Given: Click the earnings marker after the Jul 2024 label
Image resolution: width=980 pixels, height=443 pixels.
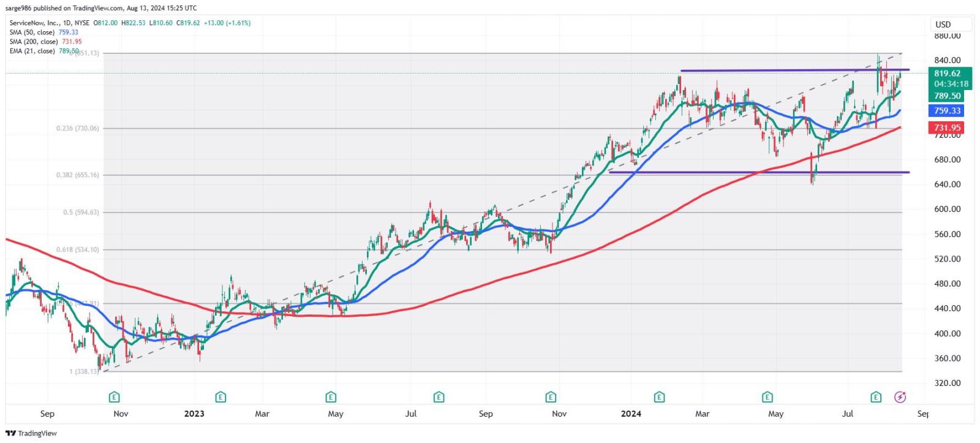Looking at the screenshot, I should [x=876, y=397].
